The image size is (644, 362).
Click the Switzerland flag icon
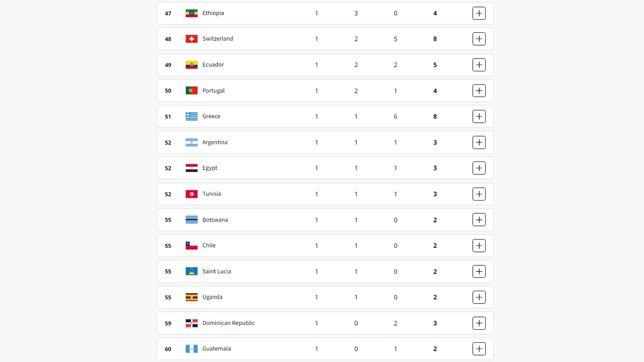(192, 39)
